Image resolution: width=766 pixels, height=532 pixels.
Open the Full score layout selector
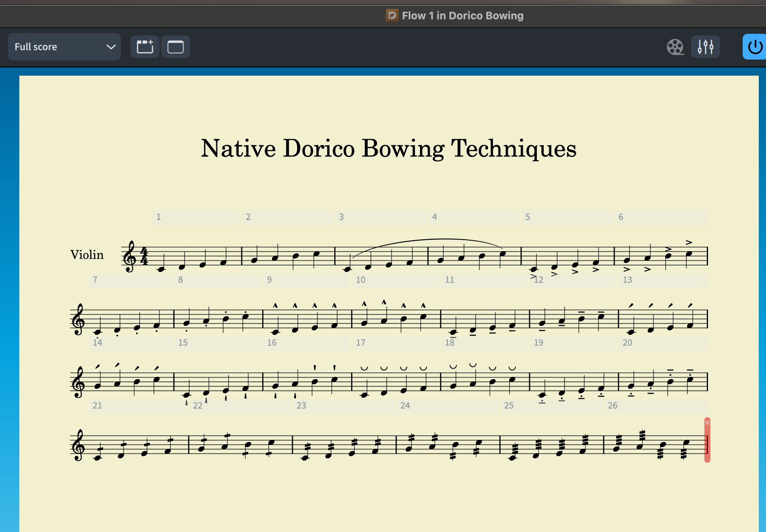pyautogui.click(x=64, y=47)
